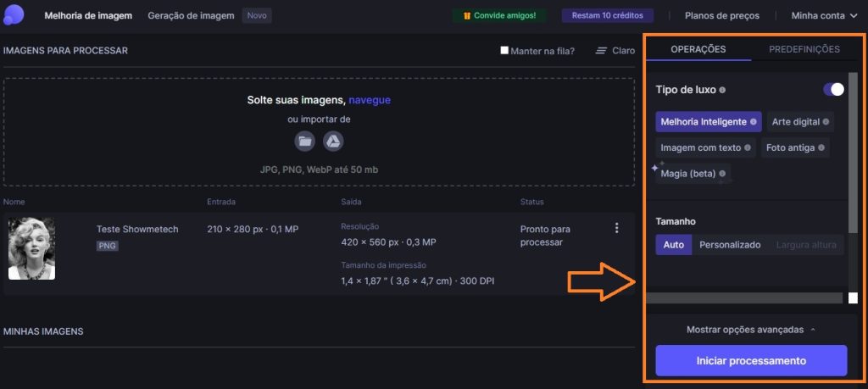This screenshot has width=868, height=389.
Task: Click the Claro list clear icon
Action: coord(602,51)
